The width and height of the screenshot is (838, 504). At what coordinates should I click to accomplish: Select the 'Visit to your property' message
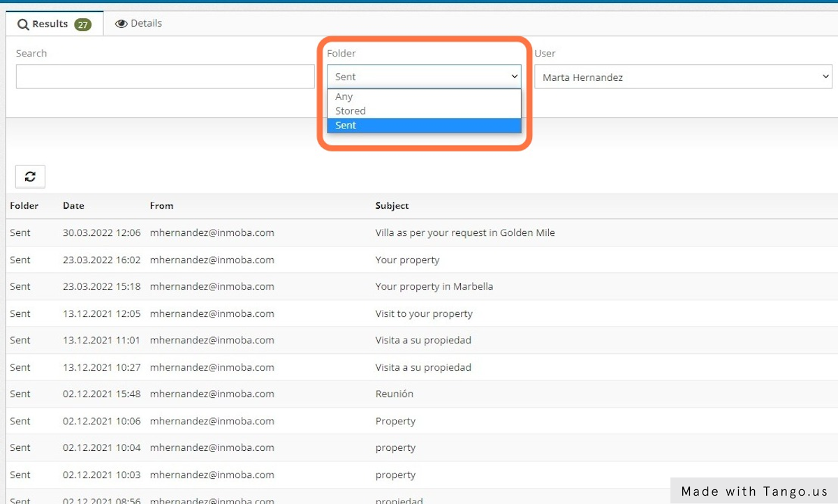pyautogui.click(x=424, y=313)
